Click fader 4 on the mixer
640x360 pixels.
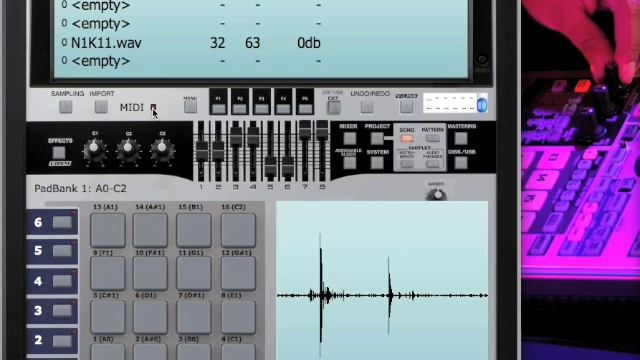(253, 137)
